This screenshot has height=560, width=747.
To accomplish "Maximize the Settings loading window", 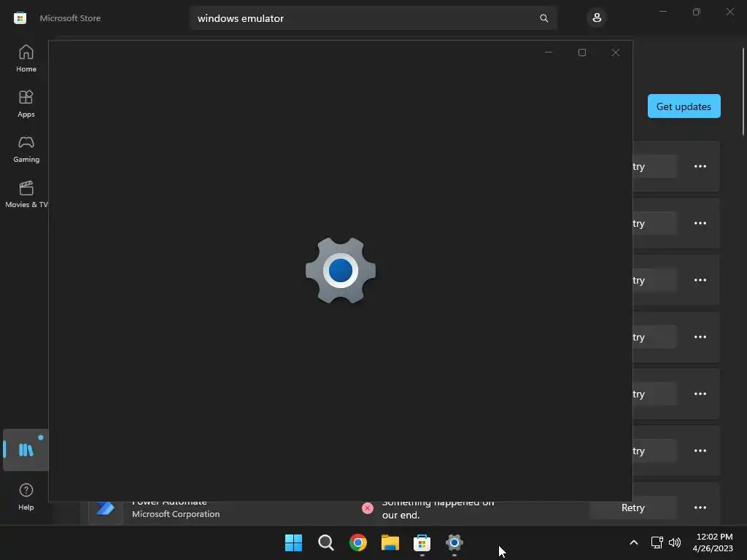I will (581, 52).
